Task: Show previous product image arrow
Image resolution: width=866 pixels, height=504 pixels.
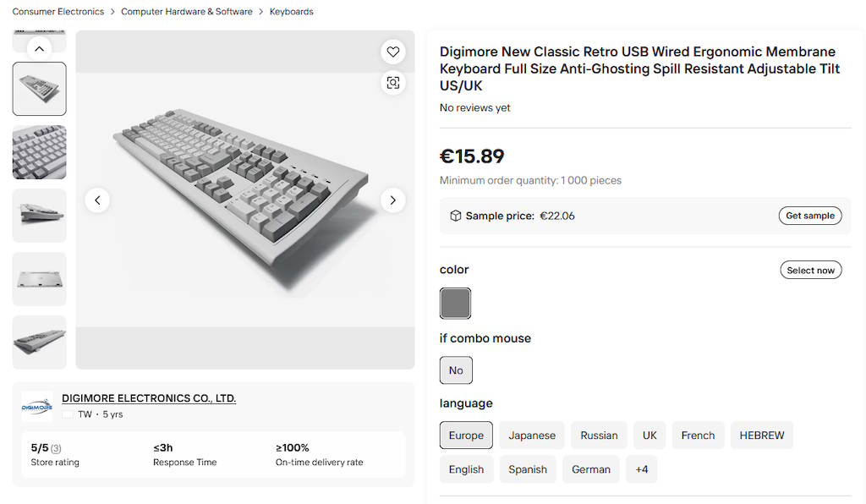Action: 97,200
